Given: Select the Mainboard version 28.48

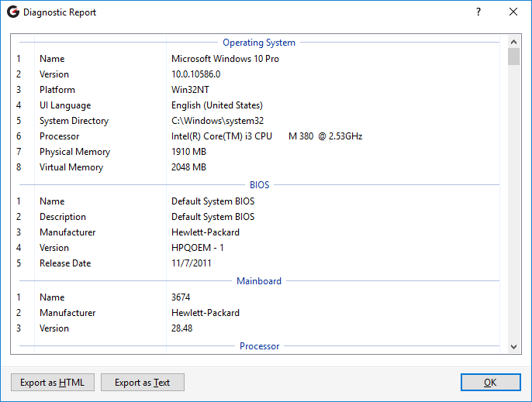Looking at the screenshot, I should tap(181, 328).
